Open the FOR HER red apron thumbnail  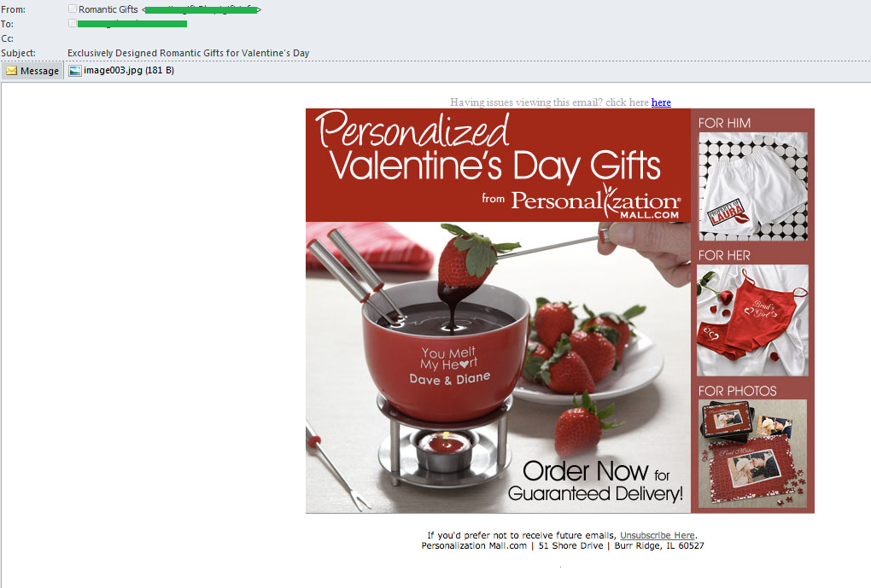(752, 320)
